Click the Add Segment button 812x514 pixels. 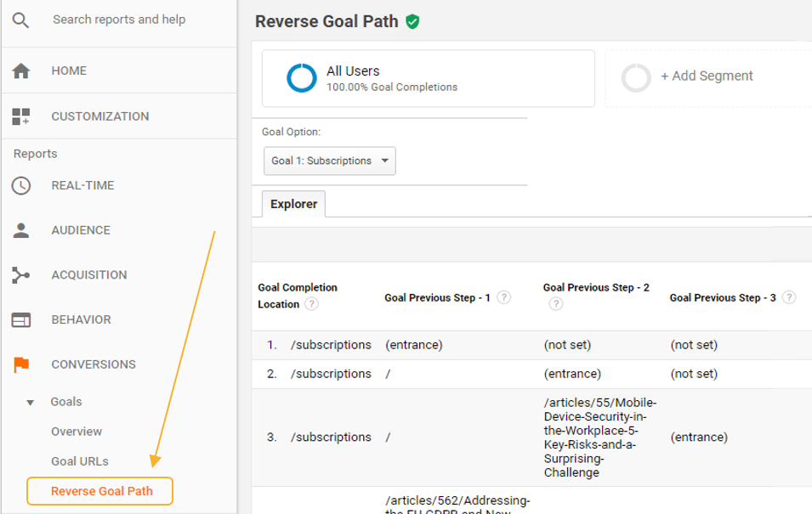pos(707,76)
